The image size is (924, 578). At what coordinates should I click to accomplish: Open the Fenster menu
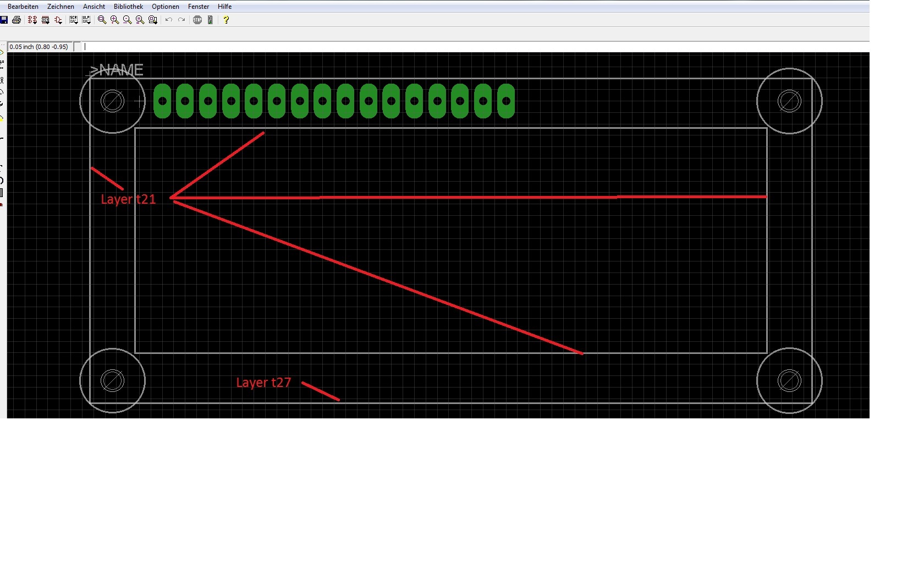(x=199, y=7)
